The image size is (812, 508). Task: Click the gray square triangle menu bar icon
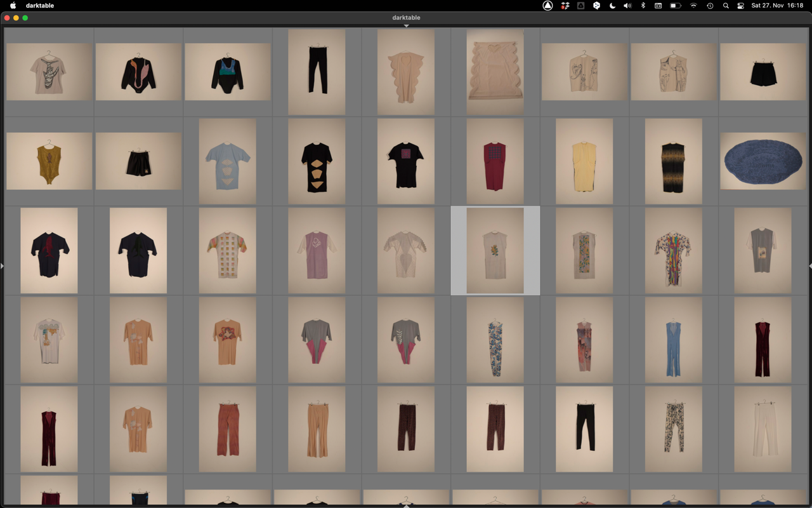[x=580, y=6]
